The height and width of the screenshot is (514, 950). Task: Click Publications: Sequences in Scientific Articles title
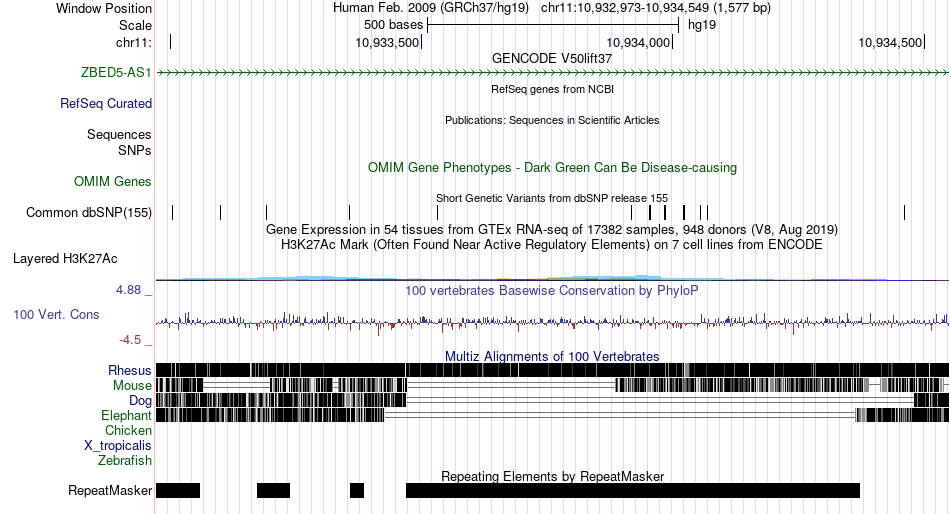click(552, 120)
